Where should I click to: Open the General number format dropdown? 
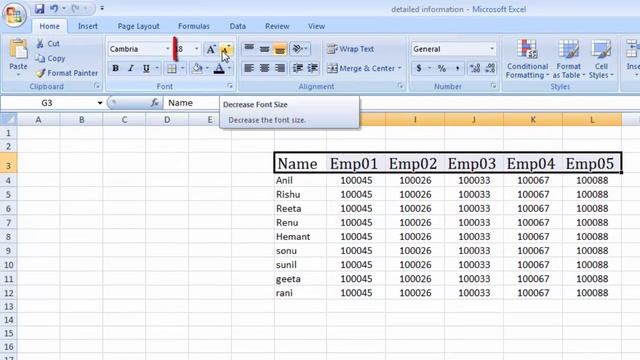[x=492, y=49]
